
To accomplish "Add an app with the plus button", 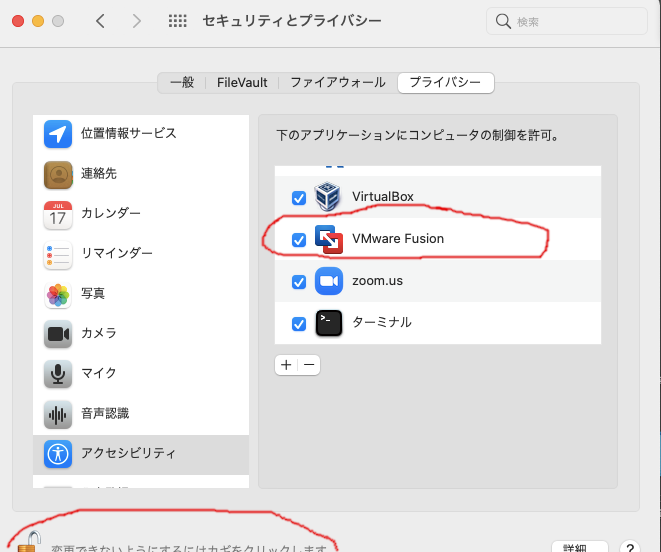I will (286, 365).
